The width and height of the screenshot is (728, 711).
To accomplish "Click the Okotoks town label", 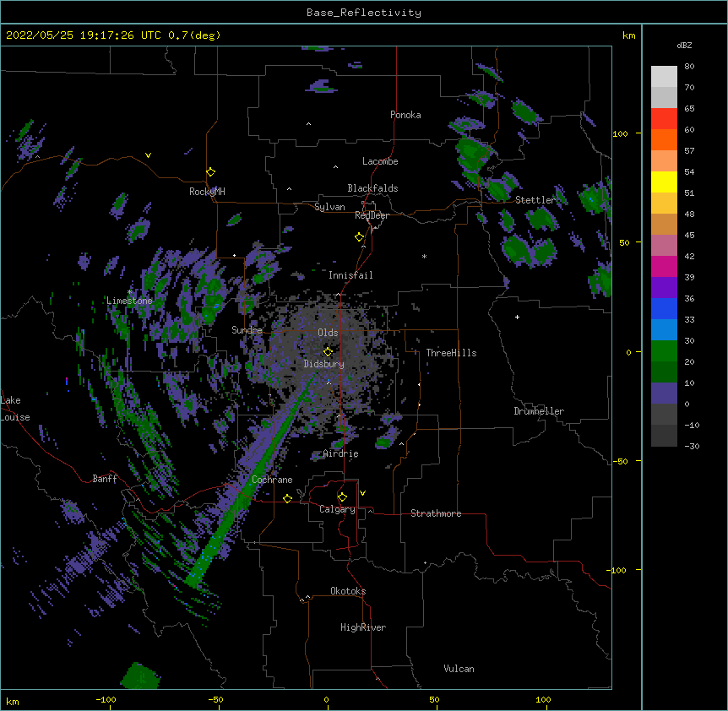I will pos(348,591).
